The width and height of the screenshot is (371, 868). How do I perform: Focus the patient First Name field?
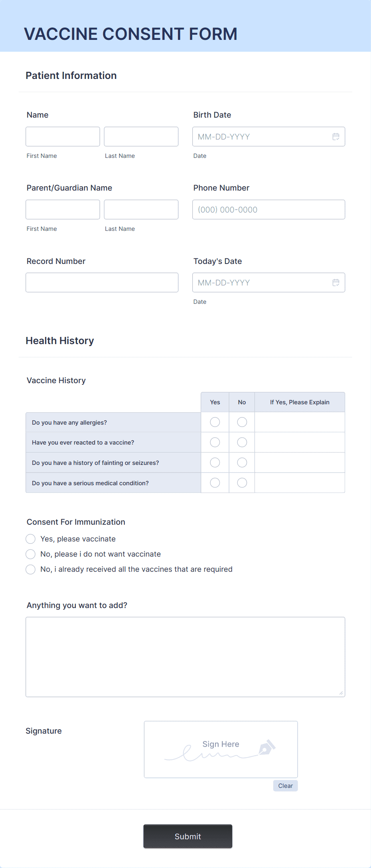pos(63,137)
